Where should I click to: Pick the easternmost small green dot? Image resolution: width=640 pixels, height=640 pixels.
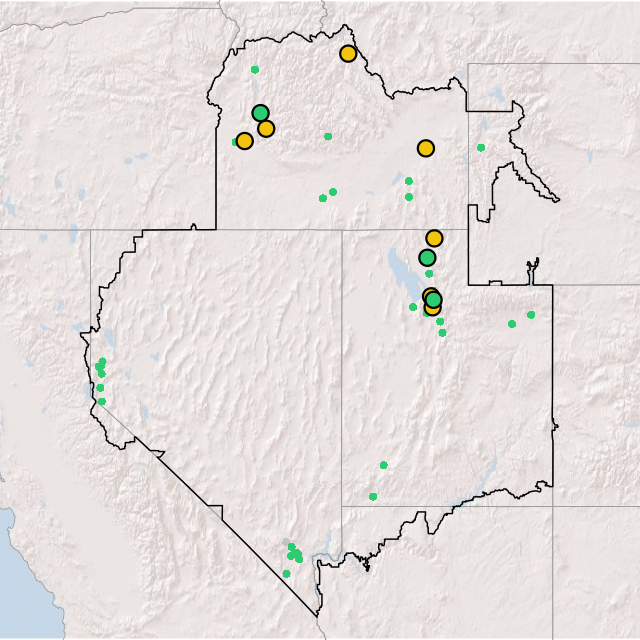(x=531, y=315)
